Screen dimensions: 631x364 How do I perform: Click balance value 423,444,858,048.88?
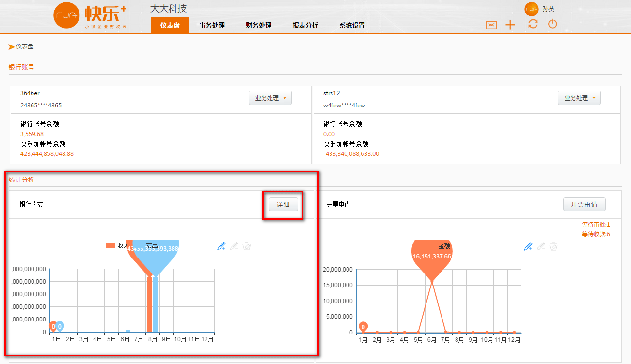pos(47,153)
